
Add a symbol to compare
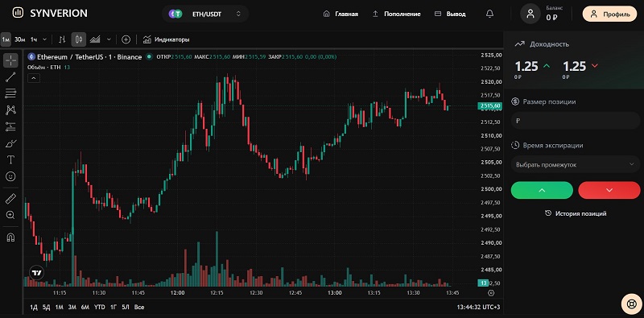click(126, 39)
